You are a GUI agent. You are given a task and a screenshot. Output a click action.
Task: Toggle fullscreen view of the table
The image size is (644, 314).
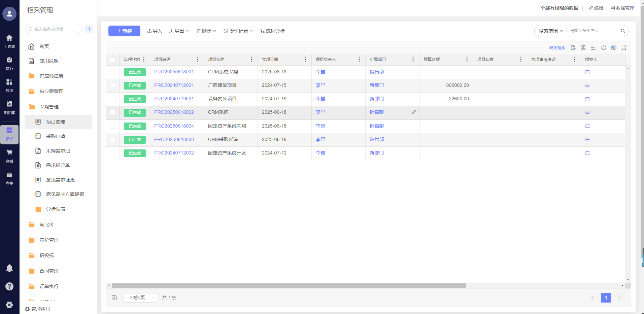[x=624, y=48]
